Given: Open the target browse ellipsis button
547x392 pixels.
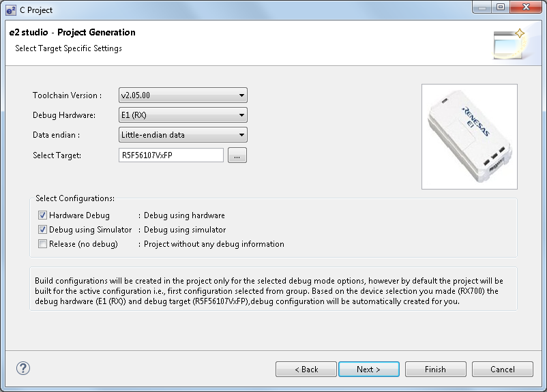Looking at the screenshot, I should 237,155.
